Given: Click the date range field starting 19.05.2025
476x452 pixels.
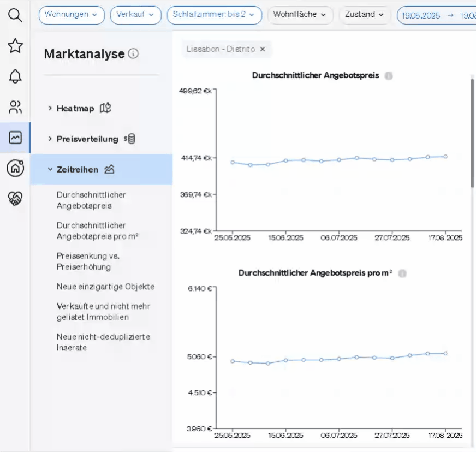Looking at the screenshot, I should pyautogui.click(x=436, y=15).
